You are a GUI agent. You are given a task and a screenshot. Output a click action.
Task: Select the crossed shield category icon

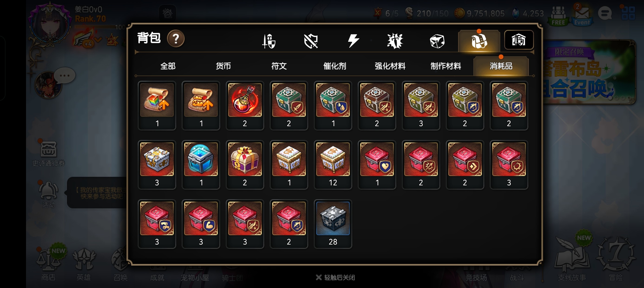click(x=311, y=41)
